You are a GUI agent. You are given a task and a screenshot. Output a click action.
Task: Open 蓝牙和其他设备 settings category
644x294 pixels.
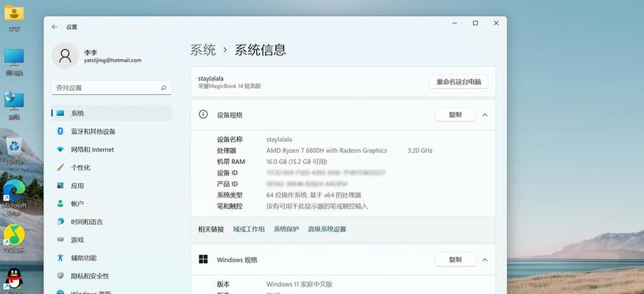pyautogui.click(x=112, y=132)
